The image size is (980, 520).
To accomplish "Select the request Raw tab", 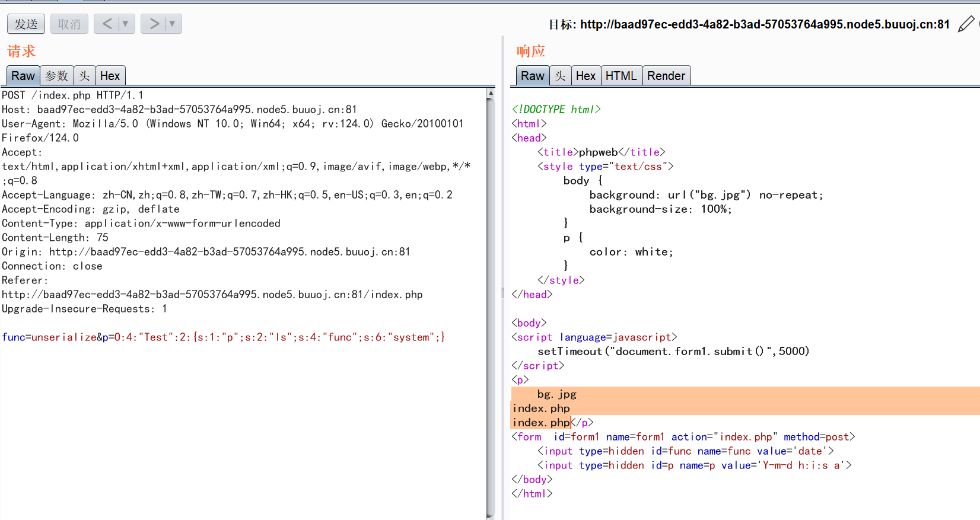I will click(23, 76).
